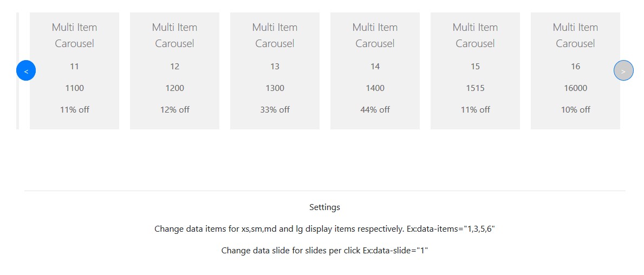Select carousel item number 15

click(475, 67)
